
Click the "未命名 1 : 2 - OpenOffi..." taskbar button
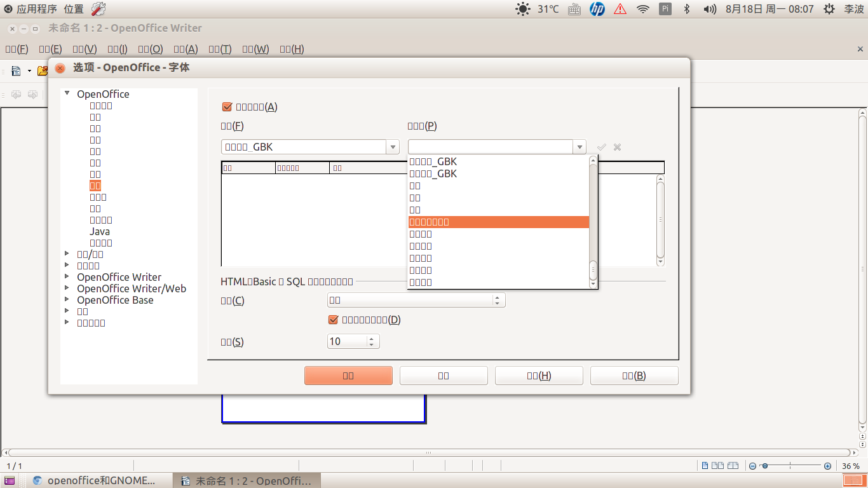tap(247, 480)
